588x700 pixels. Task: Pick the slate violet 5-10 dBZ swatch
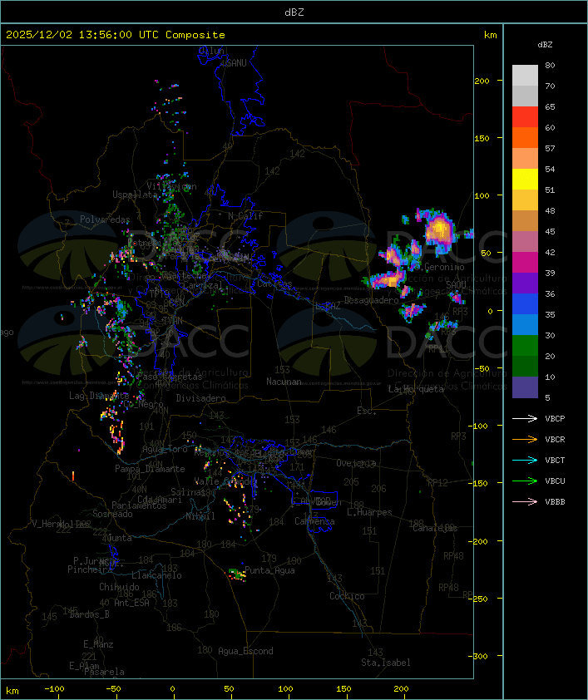pos(525,387)
